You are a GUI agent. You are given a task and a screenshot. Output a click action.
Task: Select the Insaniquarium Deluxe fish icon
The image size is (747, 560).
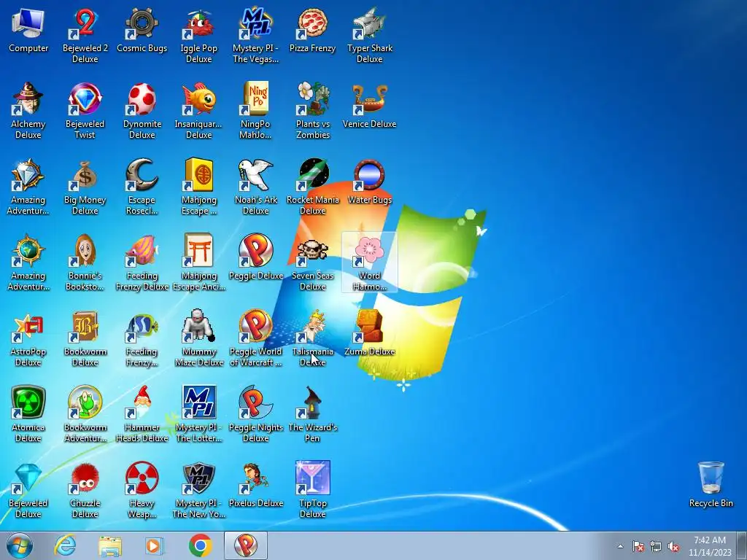(x=198, y=111)
